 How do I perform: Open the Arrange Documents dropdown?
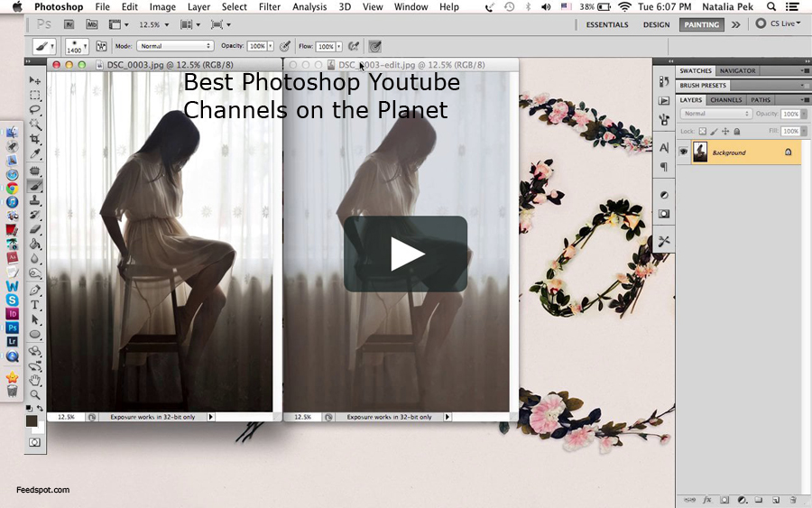pyautogui.click(x=189, y=24)
